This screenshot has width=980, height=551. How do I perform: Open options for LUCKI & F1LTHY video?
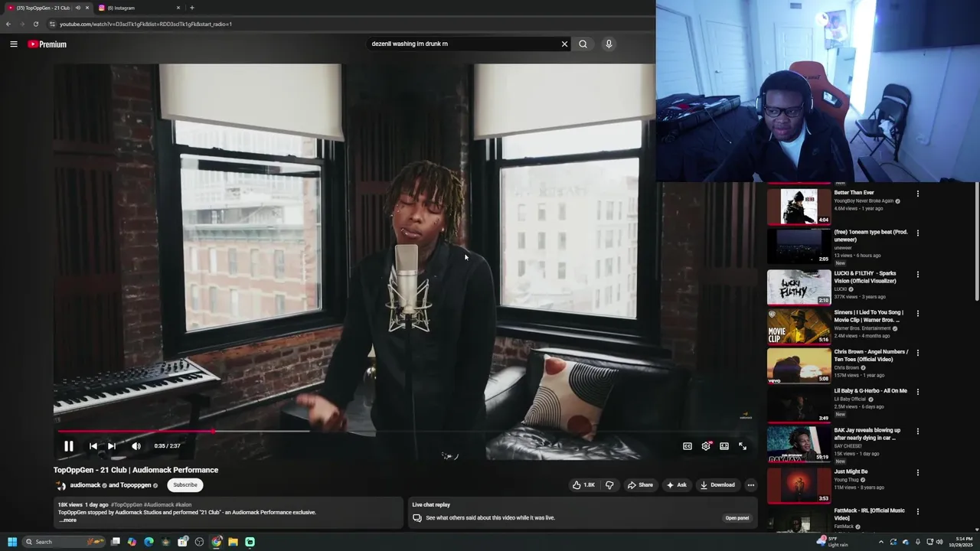pos(917,274)
